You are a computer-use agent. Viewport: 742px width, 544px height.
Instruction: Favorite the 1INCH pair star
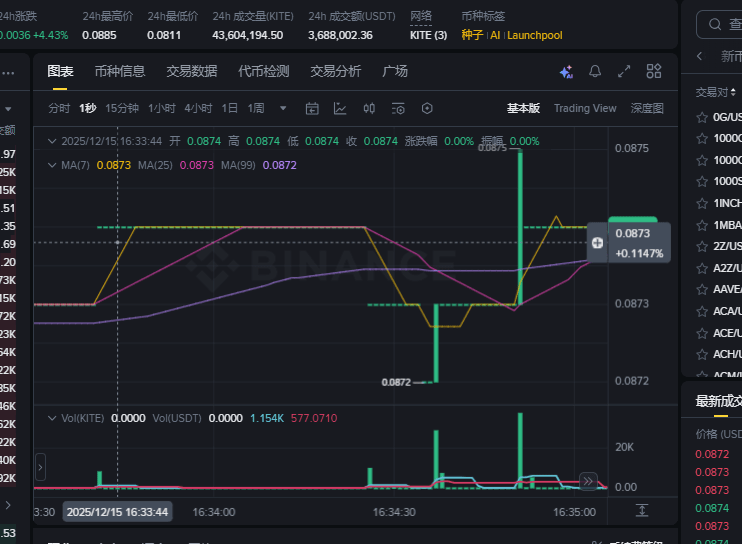[x=702, y=203]
